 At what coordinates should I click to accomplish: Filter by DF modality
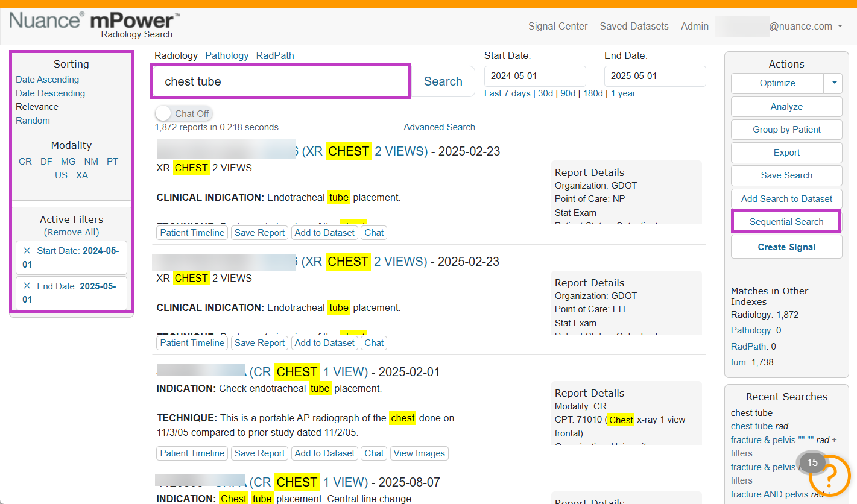(46, 162)
